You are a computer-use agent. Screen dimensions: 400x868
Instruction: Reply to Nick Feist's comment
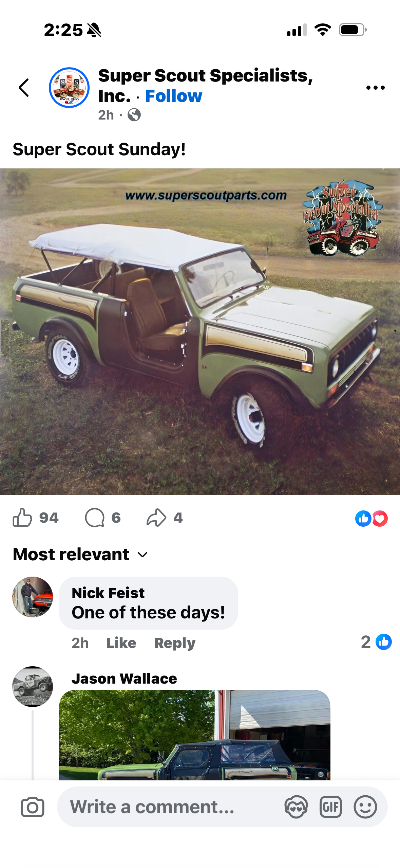(175, 643)
